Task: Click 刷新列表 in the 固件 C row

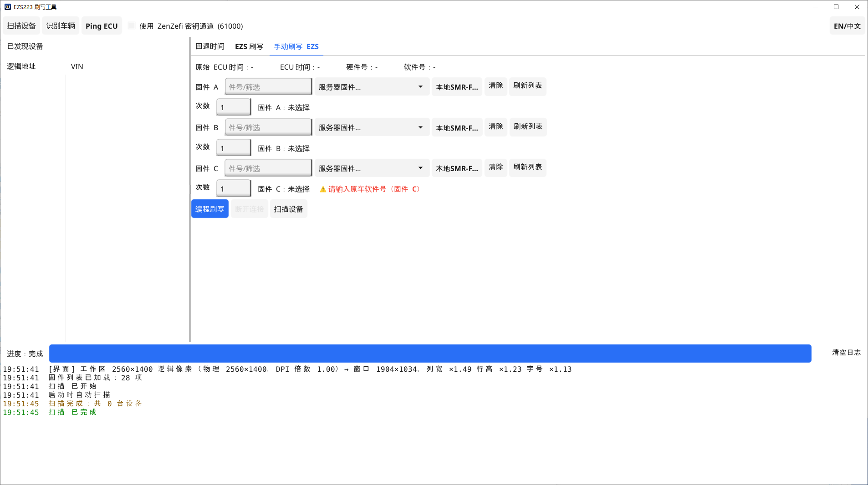Action: (528, 167)
